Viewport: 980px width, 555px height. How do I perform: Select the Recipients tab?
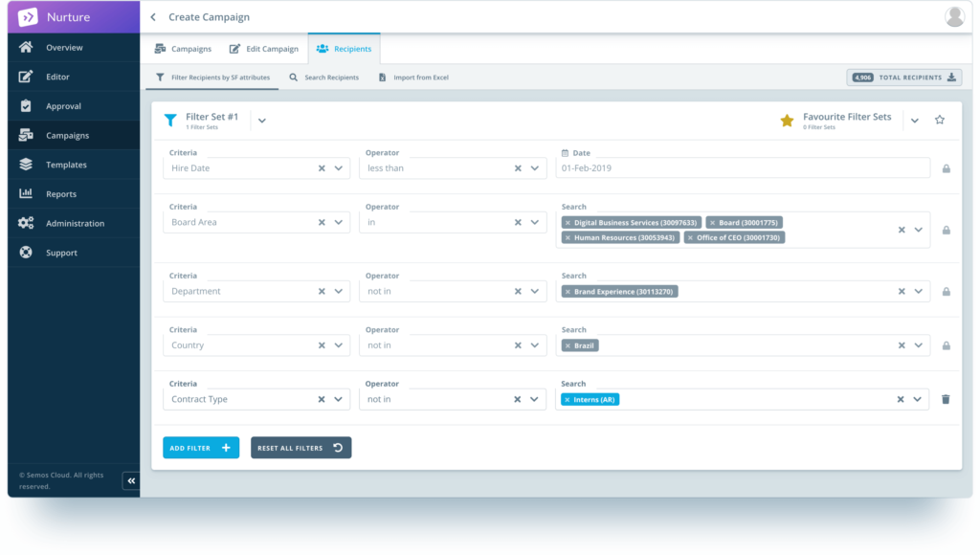tap(344, 49)
